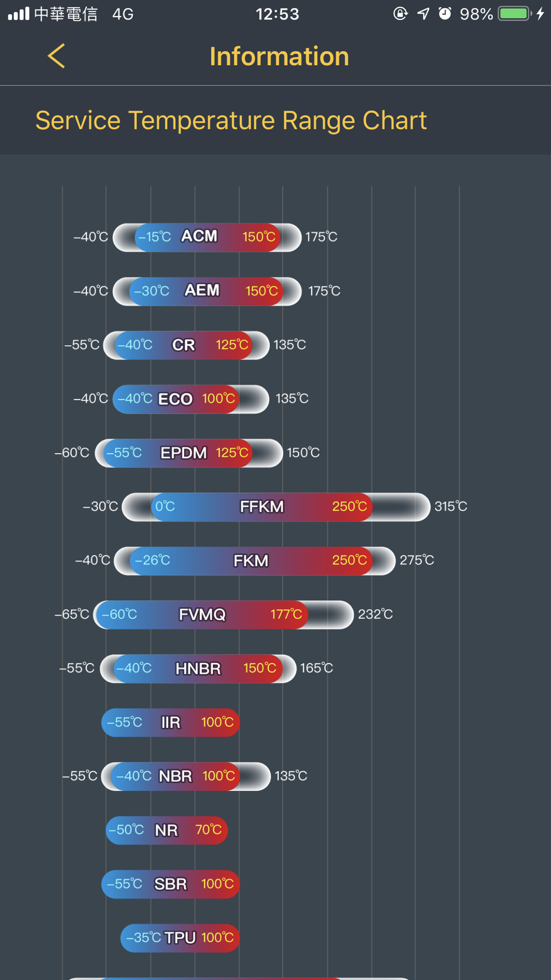This screenshot has width=551, height=980.
Task: Tap the FFKM range bar
Action: 275,507
